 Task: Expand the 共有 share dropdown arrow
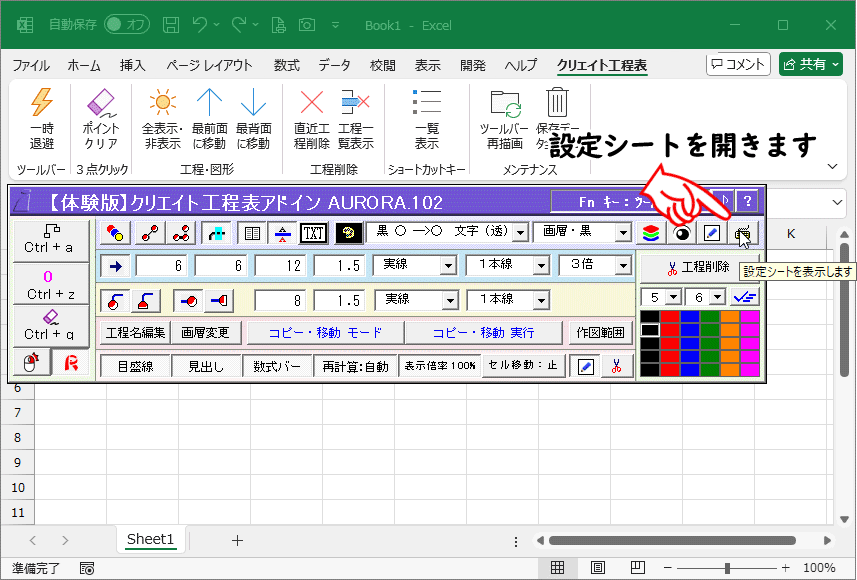tap(836, 65)
